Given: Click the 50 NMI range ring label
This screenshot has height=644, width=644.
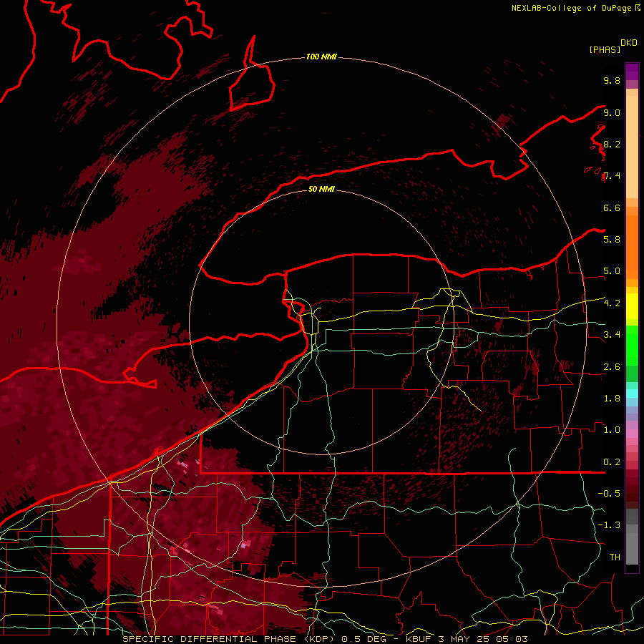Looking at the screenshot, I should tap(321, 189).
